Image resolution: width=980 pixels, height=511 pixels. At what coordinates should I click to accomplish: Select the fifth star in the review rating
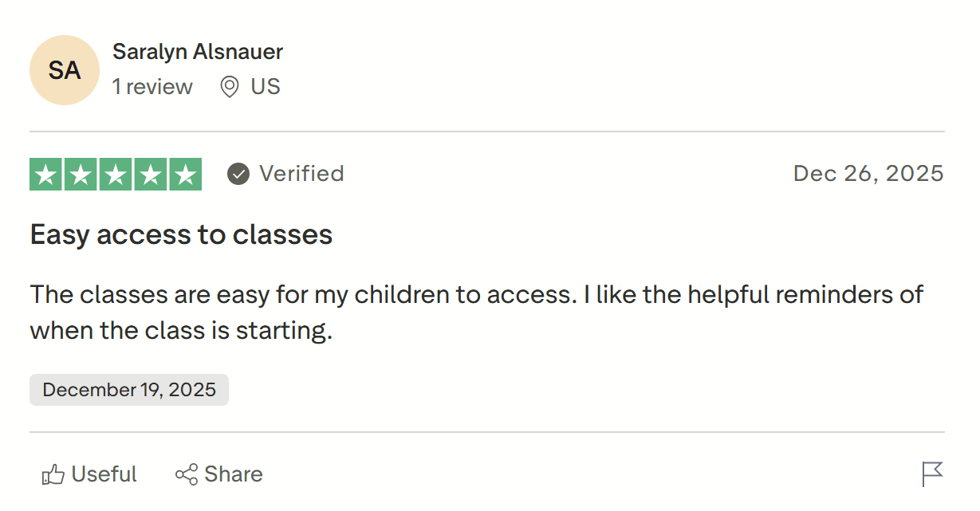(184, 174)
